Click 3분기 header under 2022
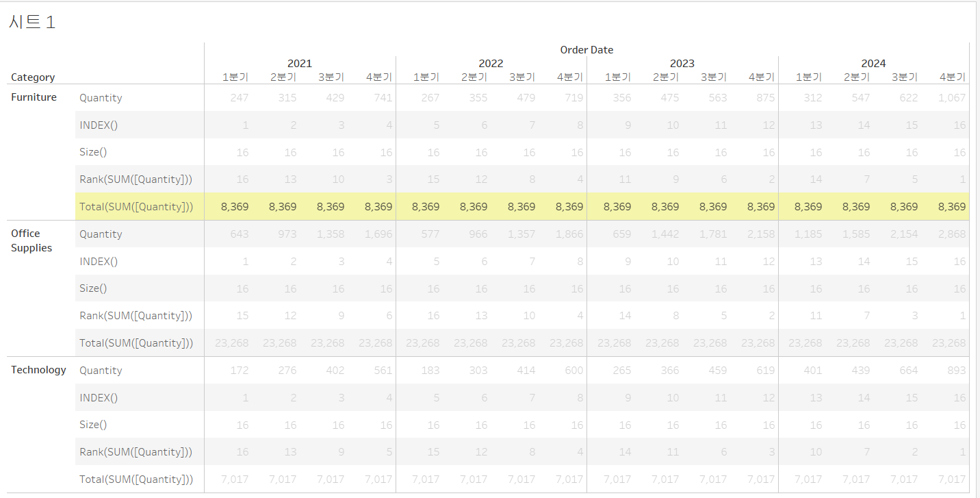The height and width of the screenshot is (498, 980). 522,77
